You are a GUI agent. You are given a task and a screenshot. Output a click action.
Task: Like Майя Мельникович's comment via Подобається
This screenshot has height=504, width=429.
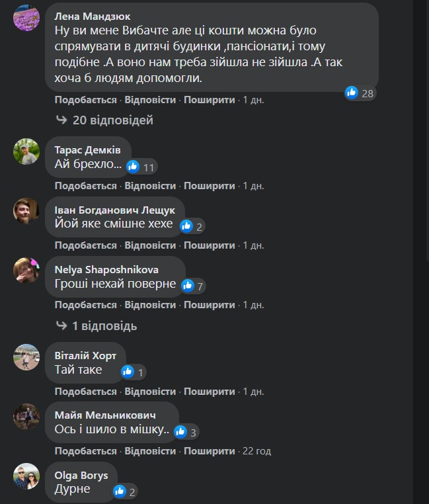tap(85, 451)
